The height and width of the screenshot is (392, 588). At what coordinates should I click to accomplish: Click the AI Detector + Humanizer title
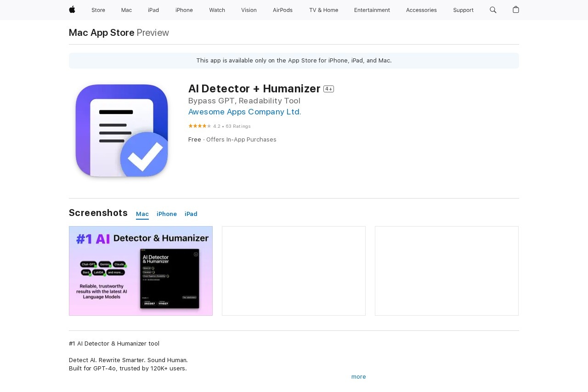click(254, 89)
